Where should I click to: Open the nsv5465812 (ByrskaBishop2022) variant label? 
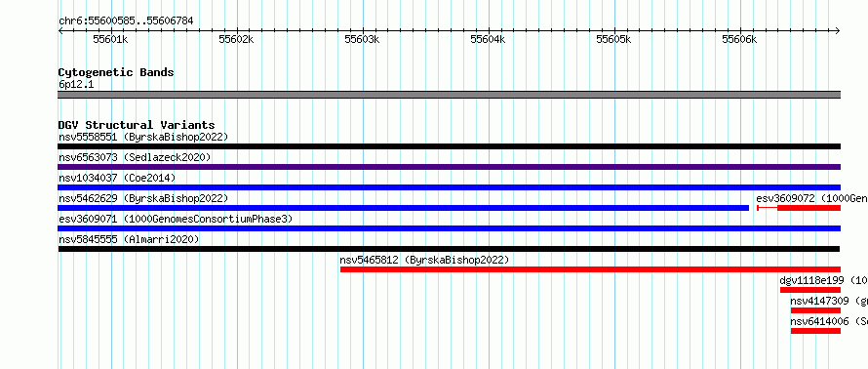pyautogui.click(x=424, y=260)
